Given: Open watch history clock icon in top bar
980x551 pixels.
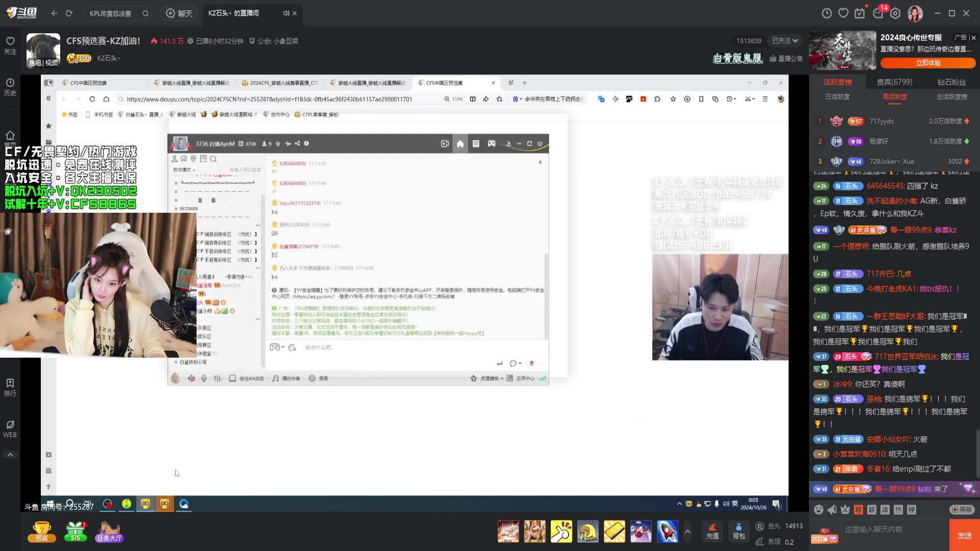Looking at the screenshot, I should tap(827, 13).
